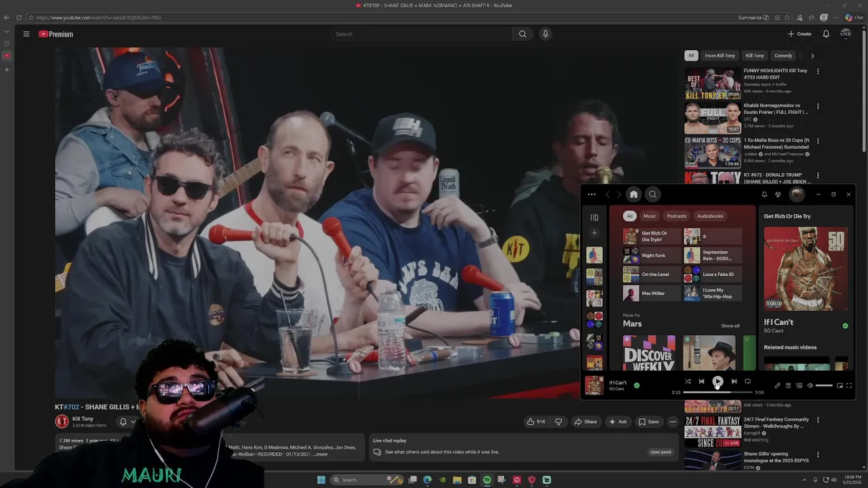Open Spotify Friend Activity icon
Image resolution: width=868 pixels, height=488 pixels.
coord(778,195)
